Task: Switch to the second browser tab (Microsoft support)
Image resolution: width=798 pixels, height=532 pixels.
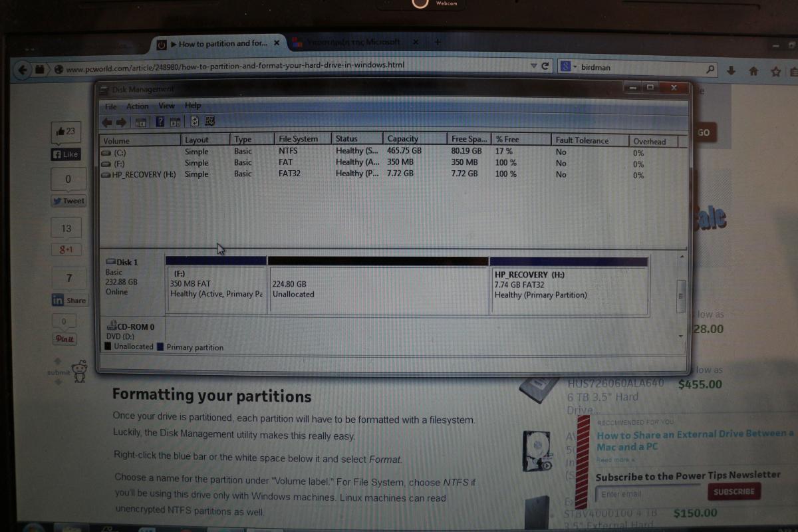Action: (355, 43)
